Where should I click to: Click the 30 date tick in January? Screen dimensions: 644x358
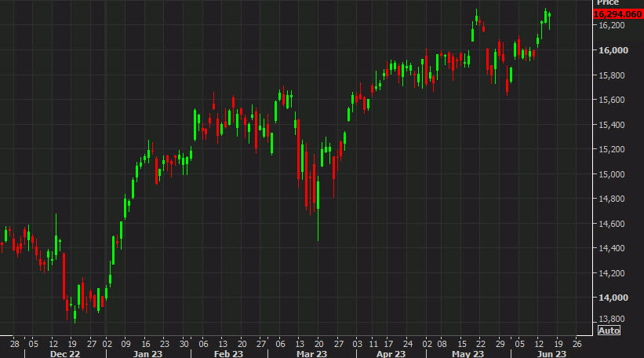coord(184,344)
